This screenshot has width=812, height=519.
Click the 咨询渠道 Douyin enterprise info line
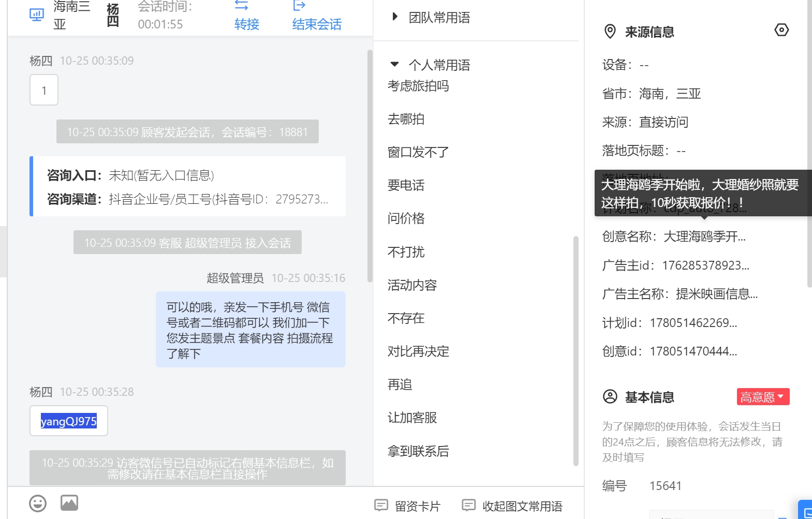[187, 199]
